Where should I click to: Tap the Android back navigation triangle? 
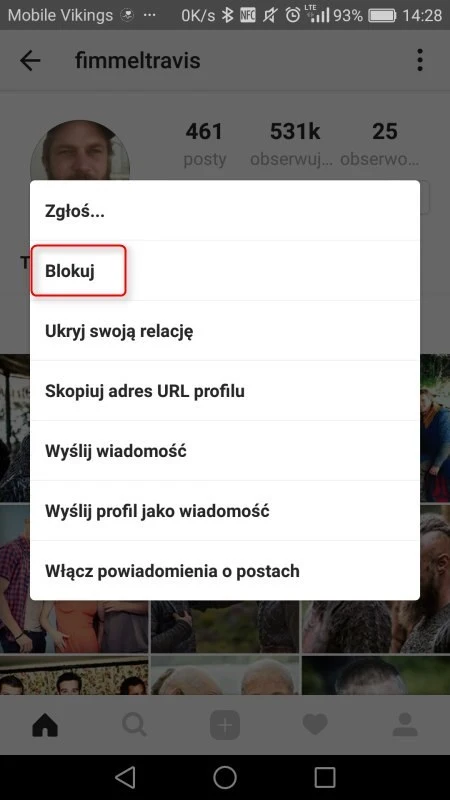[125, 778]
